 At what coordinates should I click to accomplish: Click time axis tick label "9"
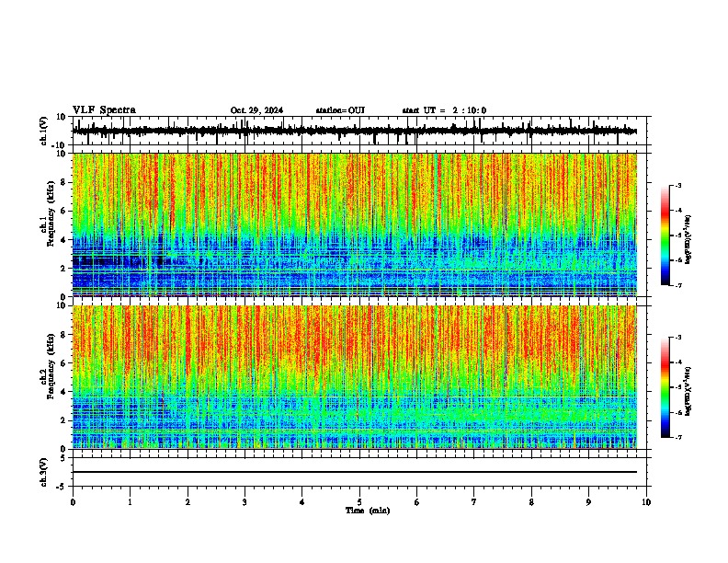588,502
